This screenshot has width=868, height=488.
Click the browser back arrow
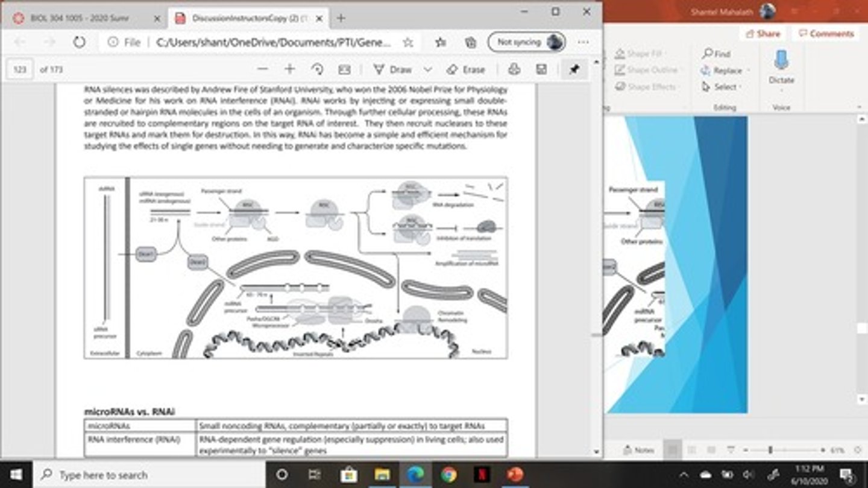click(x=19, y=42)
